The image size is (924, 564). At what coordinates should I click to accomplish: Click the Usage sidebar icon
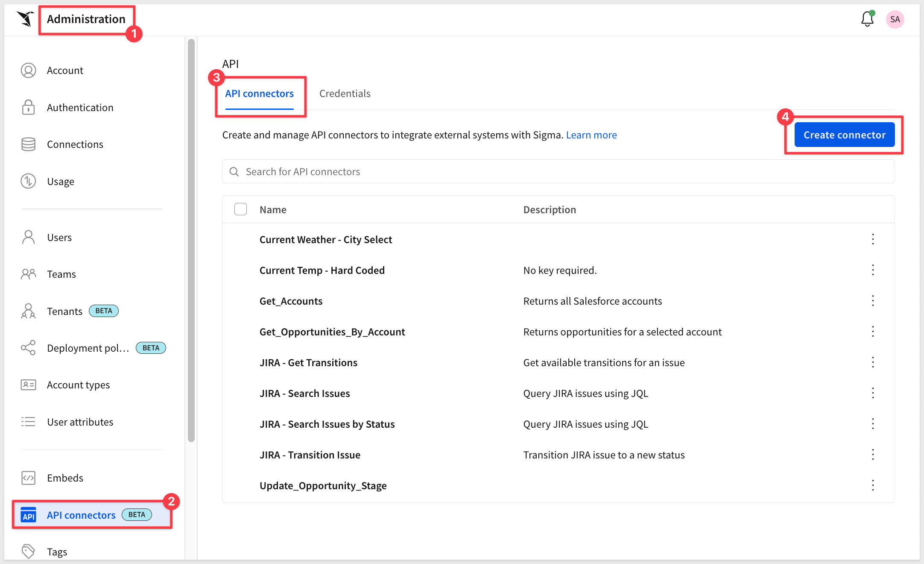click(28, 181)
